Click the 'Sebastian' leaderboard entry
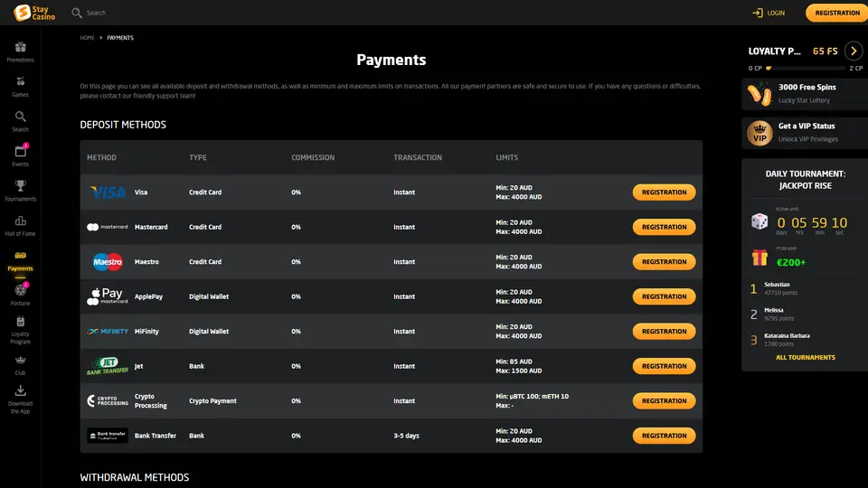868x488 pixels. click(805, 288)
